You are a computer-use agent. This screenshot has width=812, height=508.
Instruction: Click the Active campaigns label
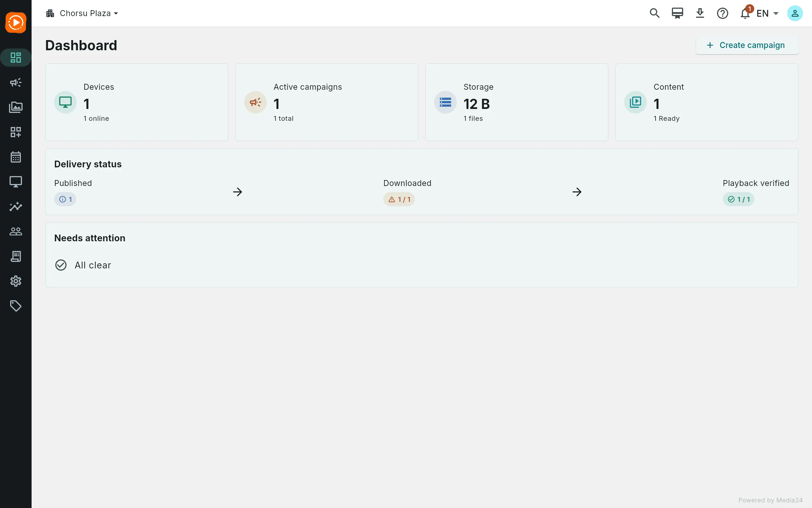coord(308,87)
